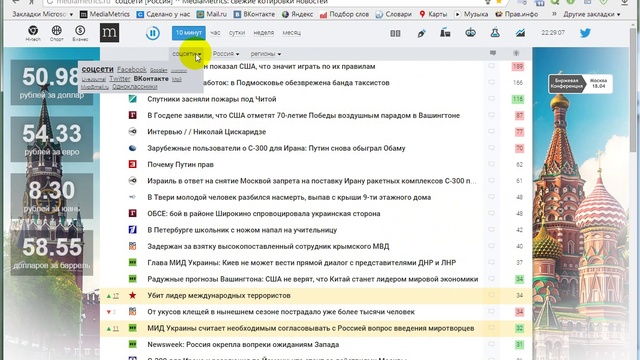The image size is (640, 360).
Task: Click comment bubble on 'Интервью // Николай Цискаридзе' row
Action: point(491,131)
